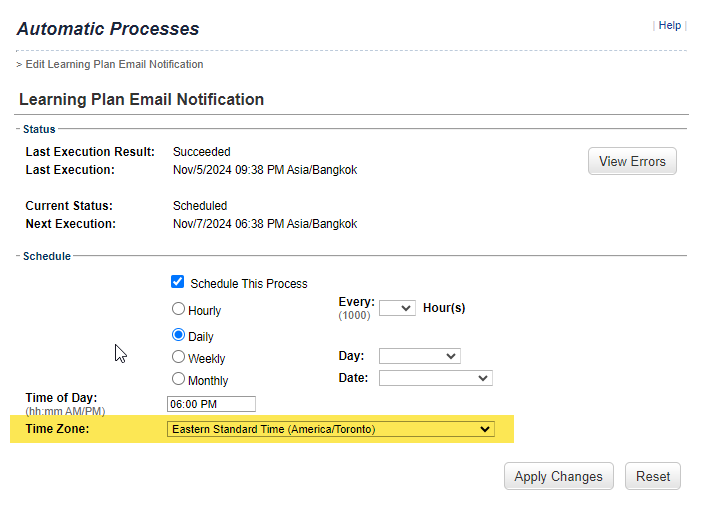
Task: Click the Time Zone dropdown arrow
Action: (485, 429)
